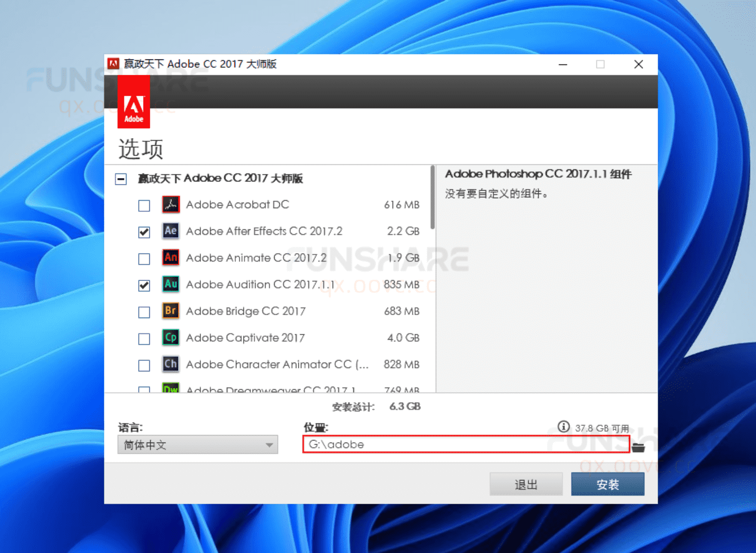Click the Adobe Animate An icon
The image size is (756, 553).
tap(171, 258)
